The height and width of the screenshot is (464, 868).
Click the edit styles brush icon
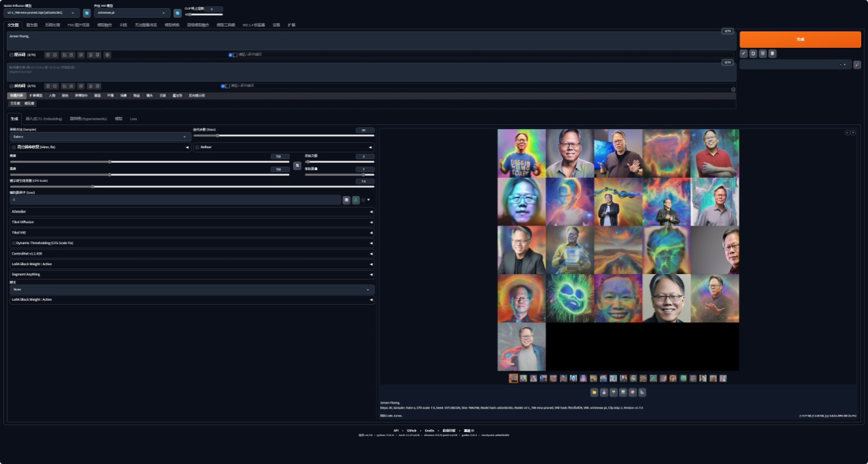click(x=857, y=65)
